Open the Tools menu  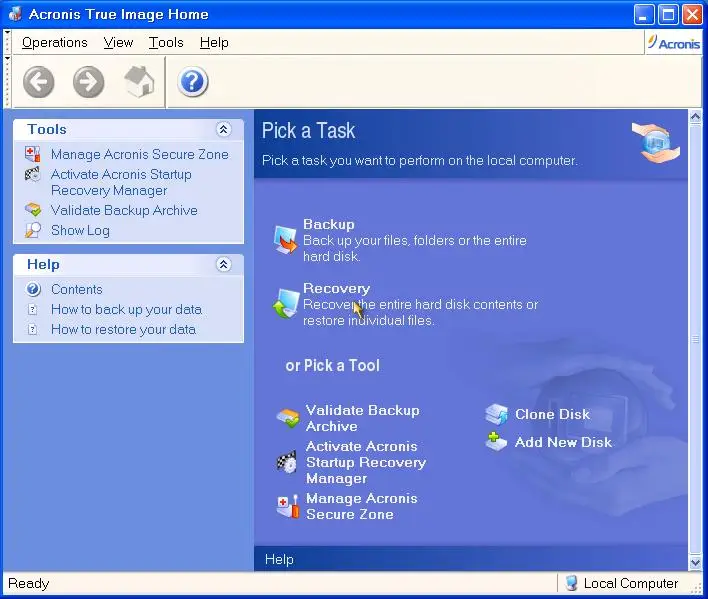tap(166, 42)
